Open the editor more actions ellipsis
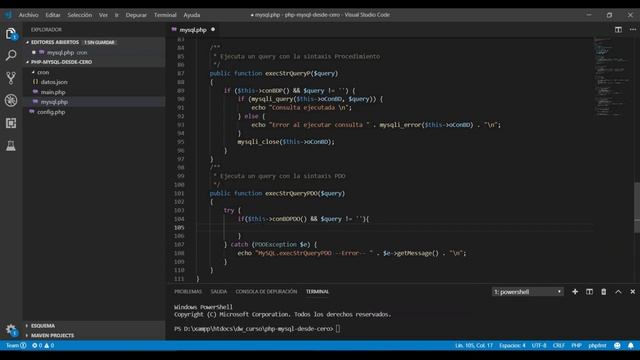This screenshot has width=640, height=360. click(633, 29)
